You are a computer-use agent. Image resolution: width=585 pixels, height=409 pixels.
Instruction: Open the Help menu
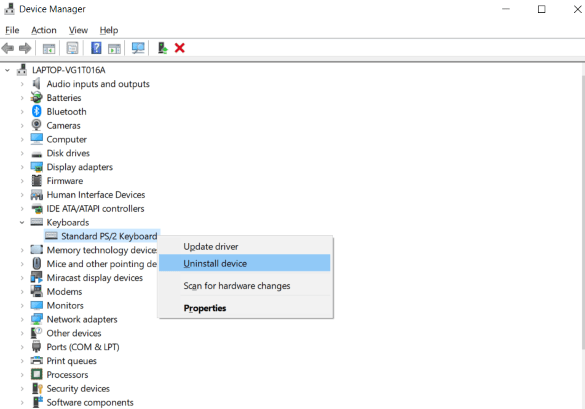point(109,30)
